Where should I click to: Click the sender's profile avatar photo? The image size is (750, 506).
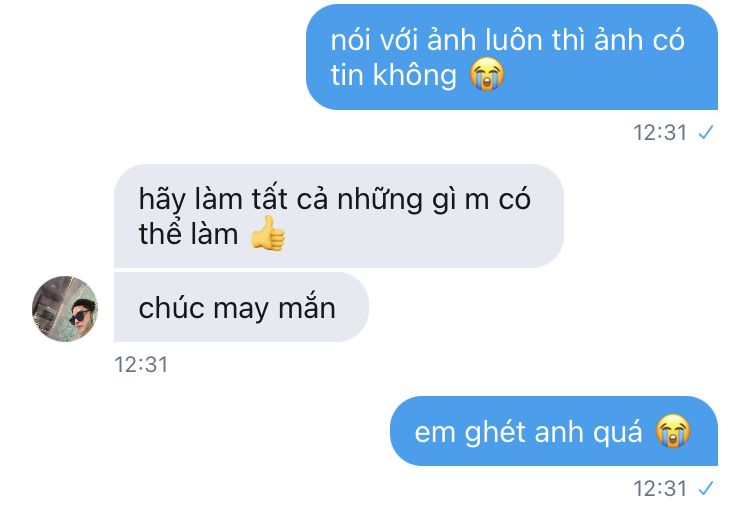(x=65, y=308)
